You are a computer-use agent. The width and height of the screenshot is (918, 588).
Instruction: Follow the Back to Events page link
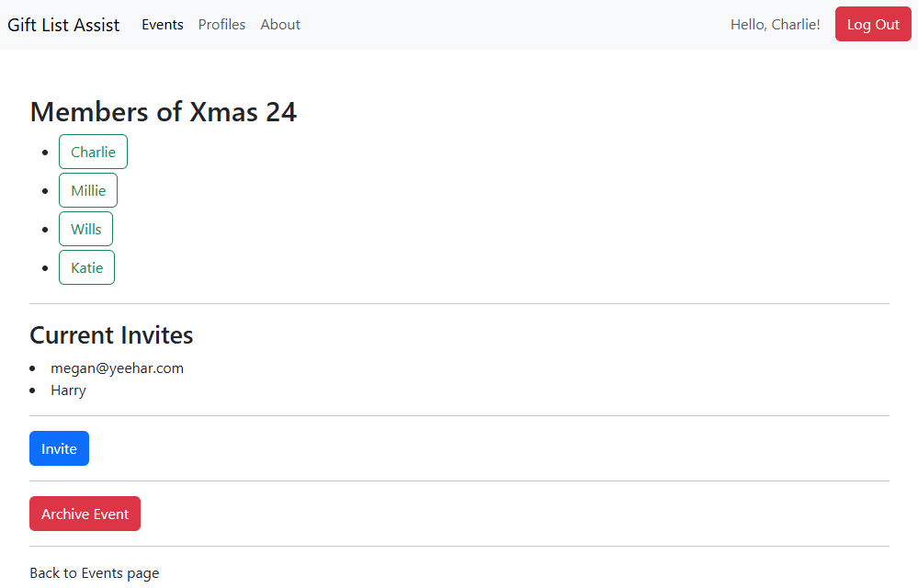click(94, 573)
